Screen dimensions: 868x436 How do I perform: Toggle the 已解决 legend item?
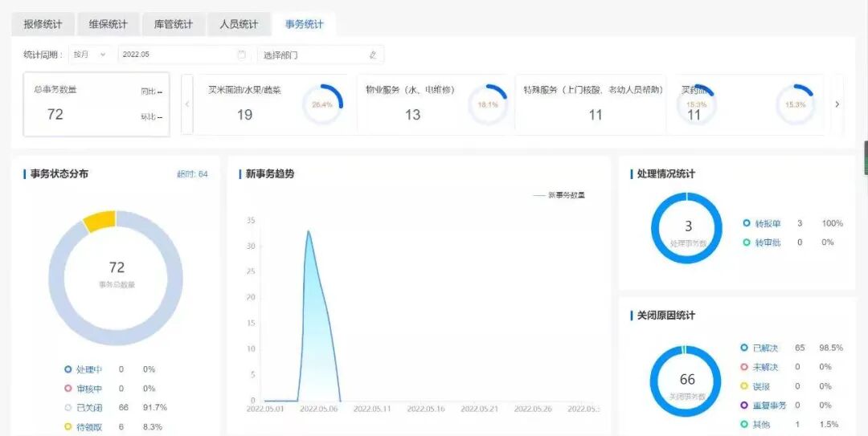[759, 348]
